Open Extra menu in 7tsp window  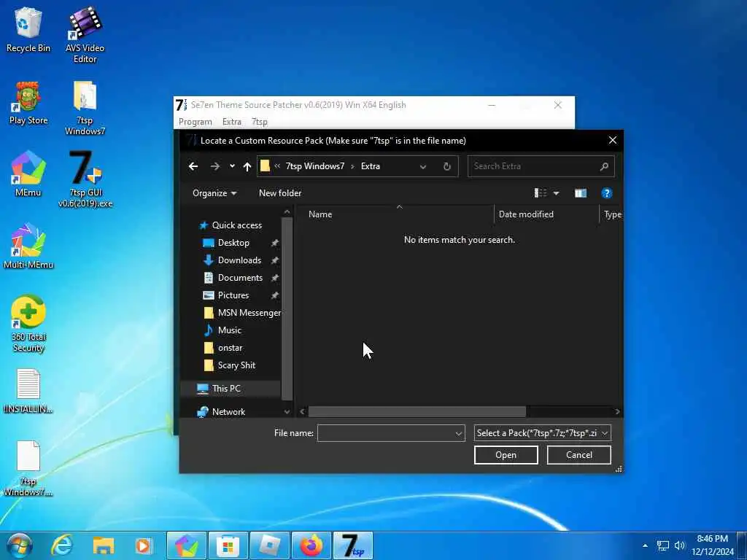click(x=232, y=122)
